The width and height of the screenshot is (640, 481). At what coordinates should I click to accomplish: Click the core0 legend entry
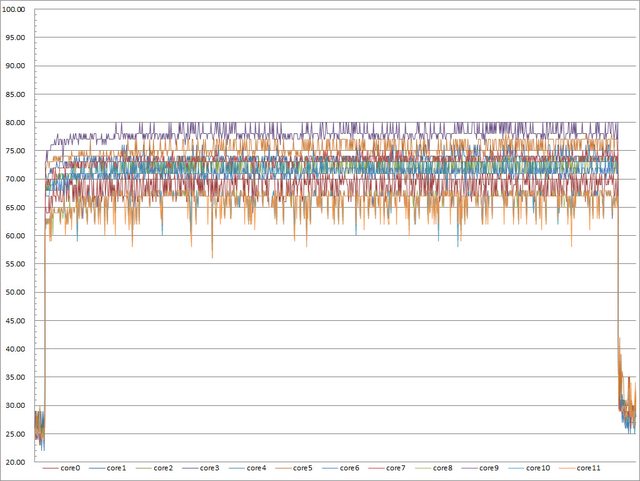pos(70,468)
